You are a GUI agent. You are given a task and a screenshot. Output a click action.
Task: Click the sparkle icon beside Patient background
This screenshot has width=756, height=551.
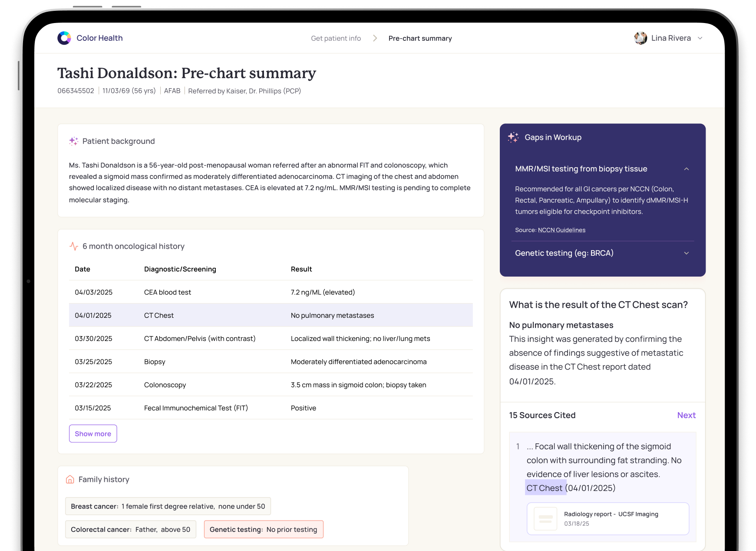click(74, 141)
